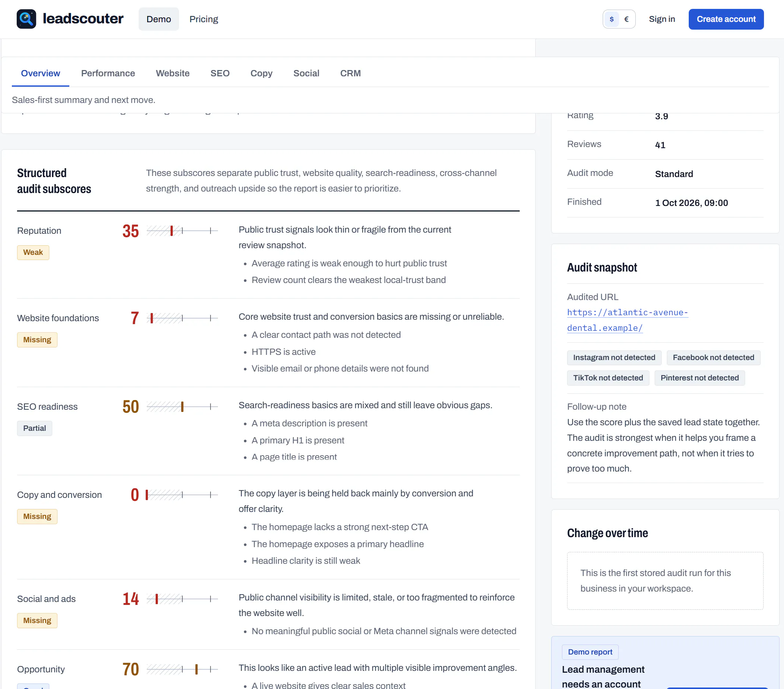Click the Copy and conversion score 0
This screenshot has height=689, width=784.
click(x=135, y=495)
